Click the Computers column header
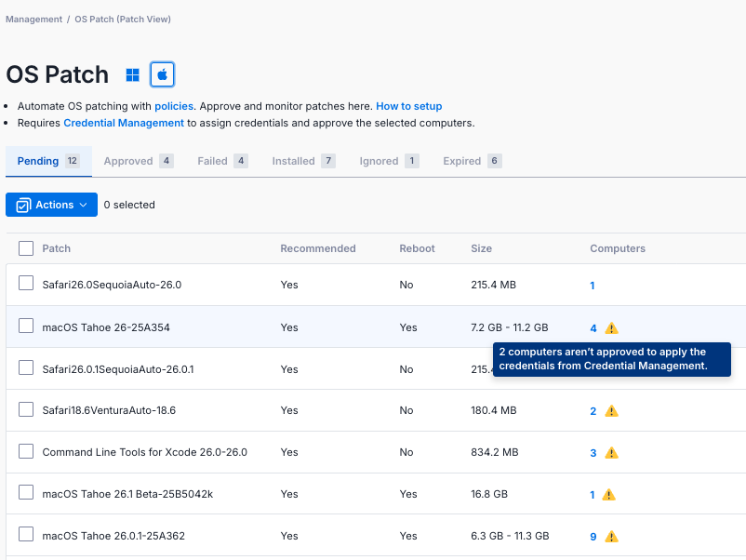This screenshot has width=746, height=560. [x=618, y=248]
